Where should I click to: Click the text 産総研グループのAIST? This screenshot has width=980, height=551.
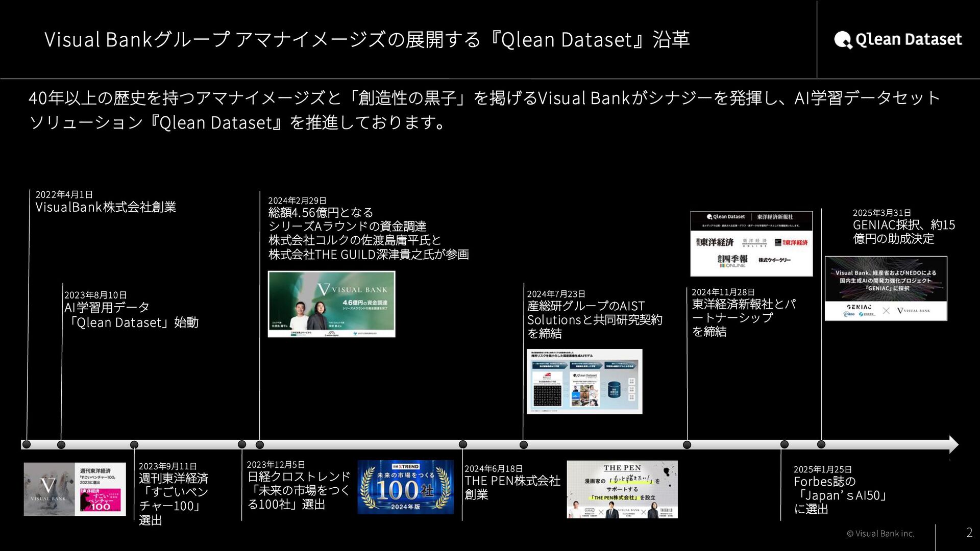586,306
